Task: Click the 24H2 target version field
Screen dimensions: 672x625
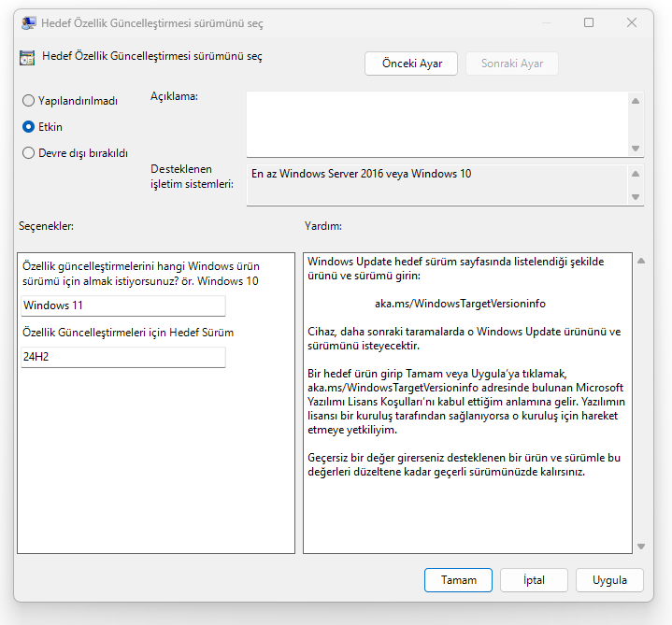Action: (123, 357)
